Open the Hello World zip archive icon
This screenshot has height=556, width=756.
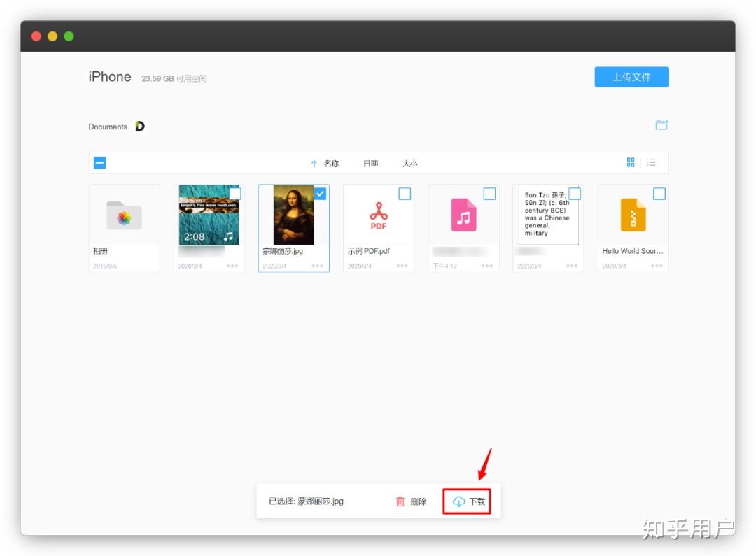tap(633, 215)
